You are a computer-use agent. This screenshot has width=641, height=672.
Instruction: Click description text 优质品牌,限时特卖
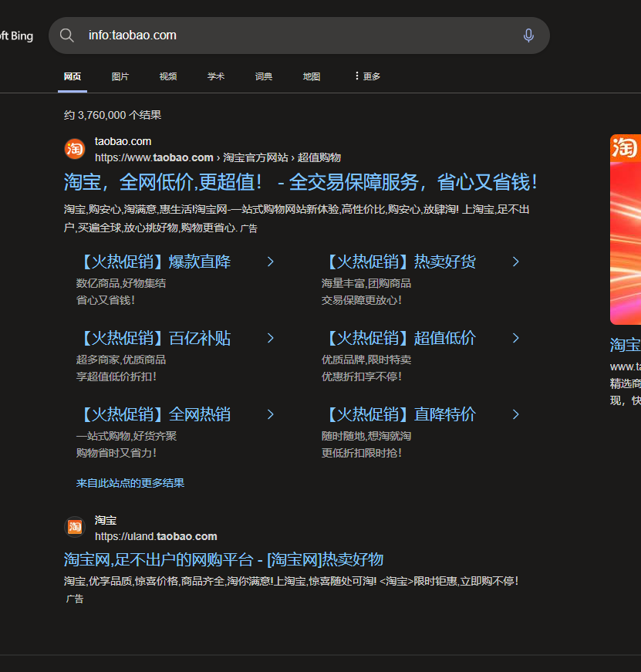coord(366,360)
